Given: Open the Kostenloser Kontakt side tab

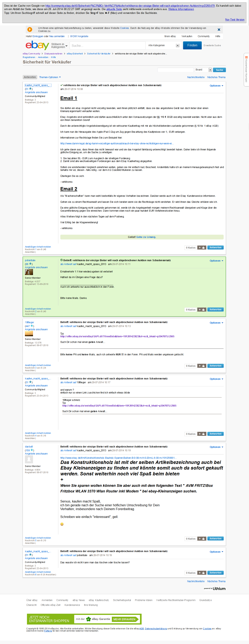Looking at the screenshot, I should (246, 70).
